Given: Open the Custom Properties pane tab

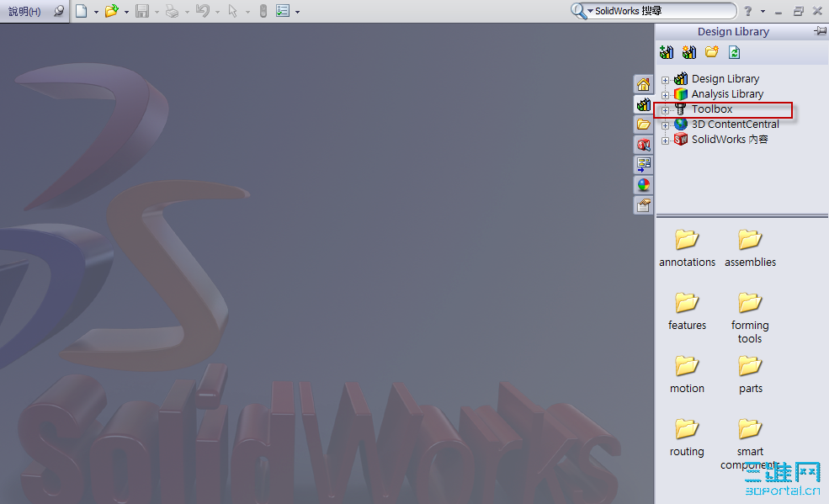Looking at the screenshot, I should point(644,205).
